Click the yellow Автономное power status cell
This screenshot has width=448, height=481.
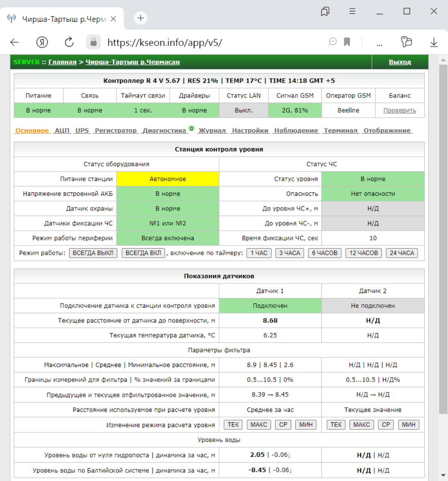(168, 179)
